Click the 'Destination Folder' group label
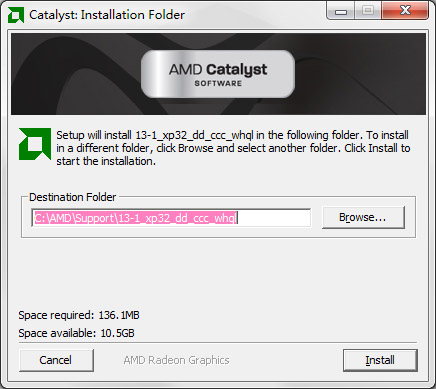 coord(73,197)
